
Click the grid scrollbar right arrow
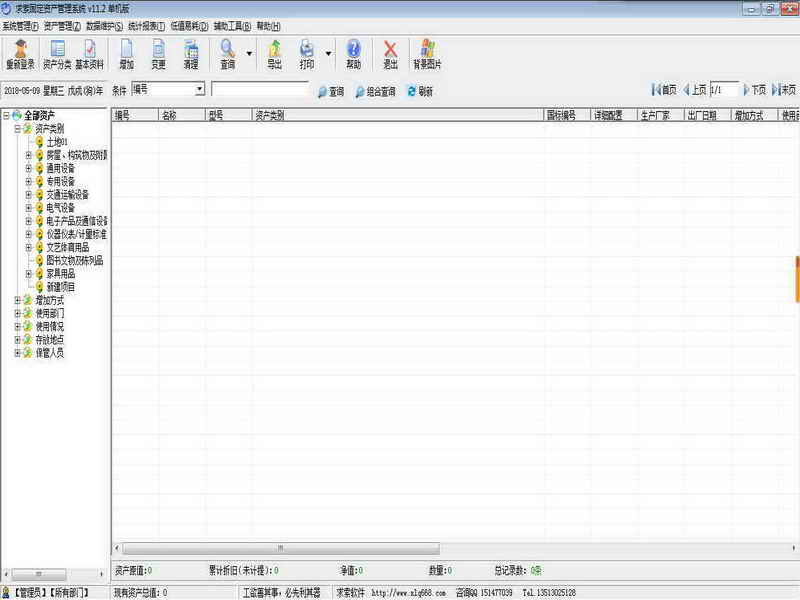click(794, 548)
